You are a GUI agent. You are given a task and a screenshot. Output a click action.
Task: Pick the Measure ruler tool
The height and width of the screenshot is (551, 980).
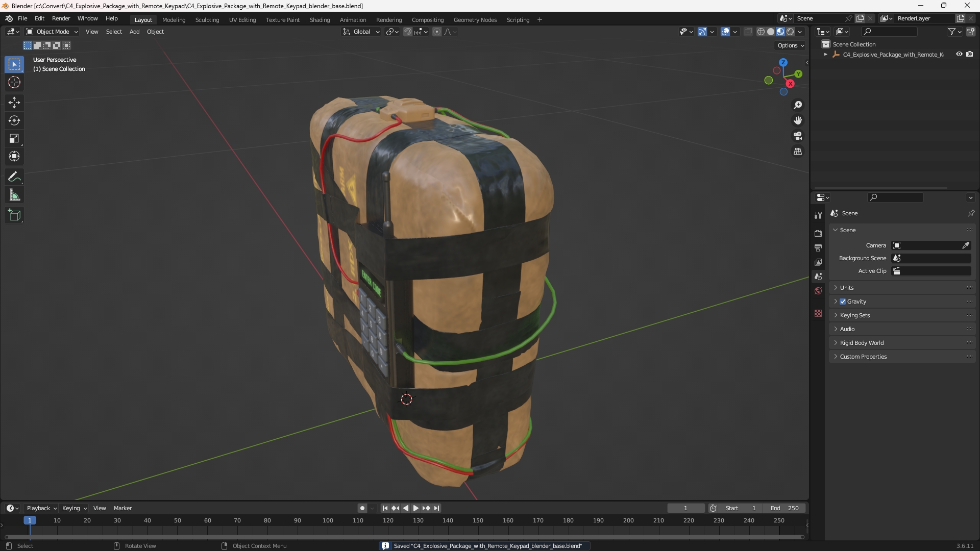[x=14, y=195]
